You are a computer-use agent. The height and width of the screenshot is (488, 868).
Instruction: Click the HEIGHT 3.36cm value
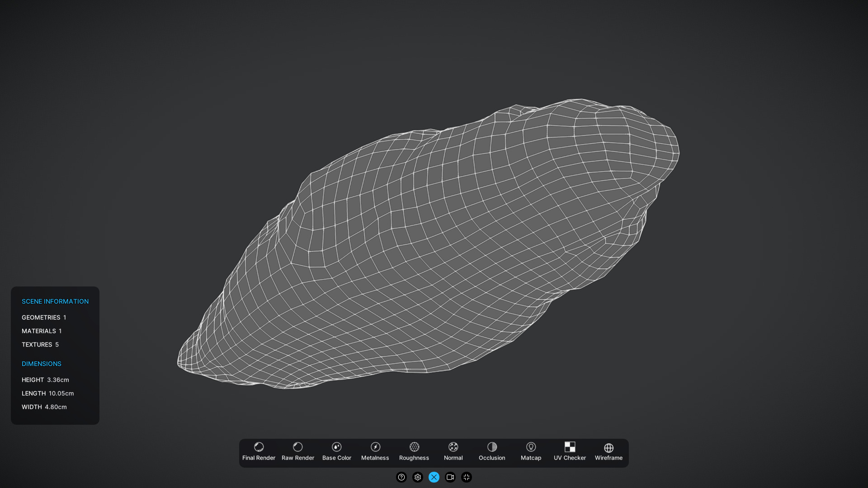tap(45, 380)
